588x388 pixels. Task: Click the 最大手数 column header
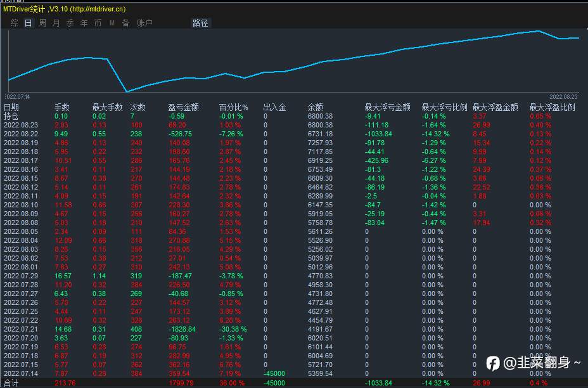107,107
